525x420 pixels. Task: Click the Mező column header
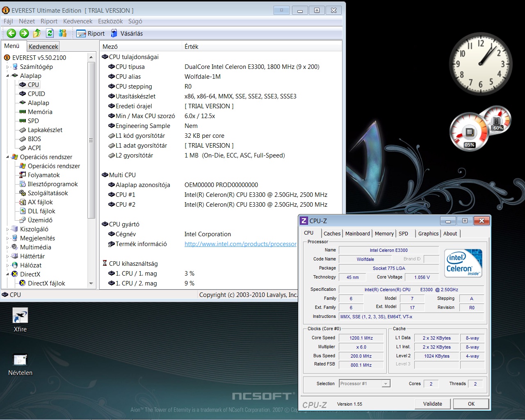[x=141, y=47]
